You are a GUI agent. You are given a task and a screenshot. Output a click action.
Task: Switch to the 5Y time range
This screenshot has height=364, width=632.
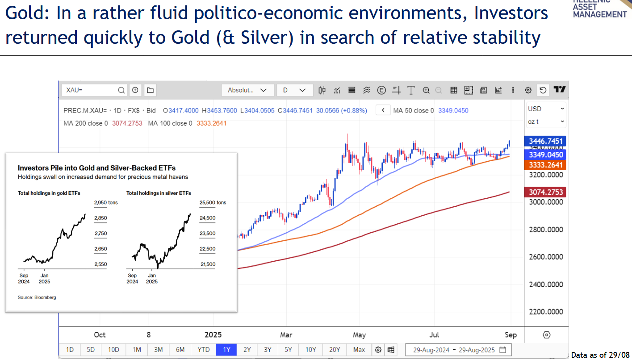(x=288, y=350)
